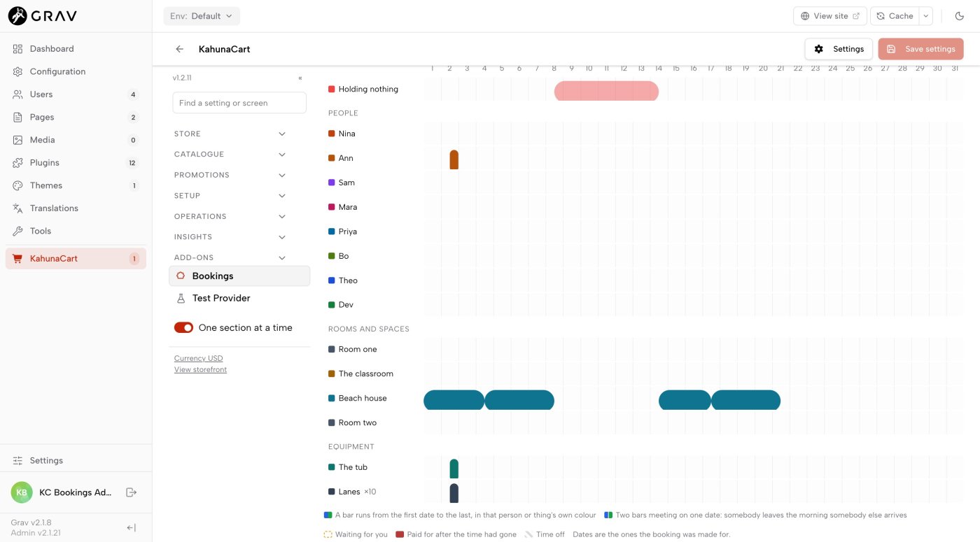Click the View site button
Viewport: 980px width, 542px height.
(830, 16)
